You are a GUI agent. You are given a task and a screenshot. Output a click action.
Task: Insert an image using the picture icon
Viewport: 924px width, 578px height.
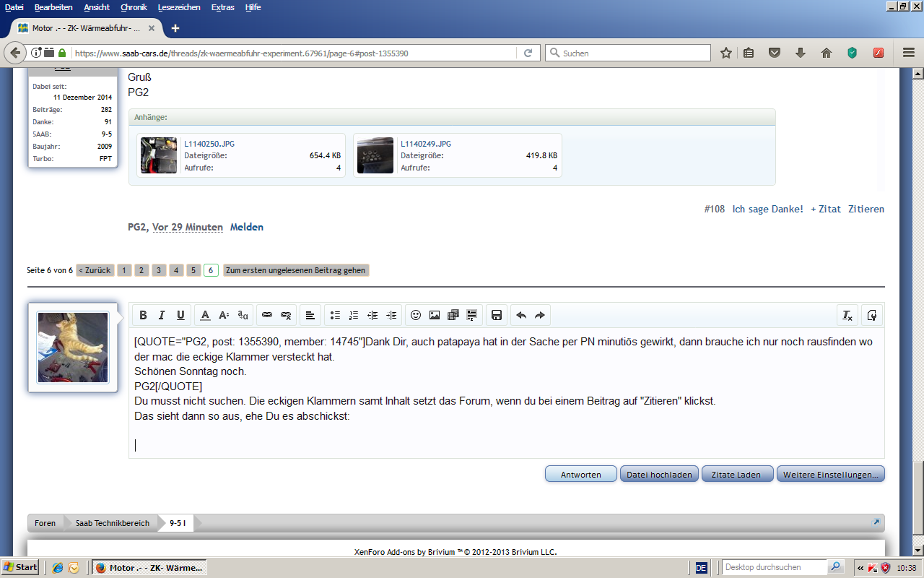click(x=435, y=315)
